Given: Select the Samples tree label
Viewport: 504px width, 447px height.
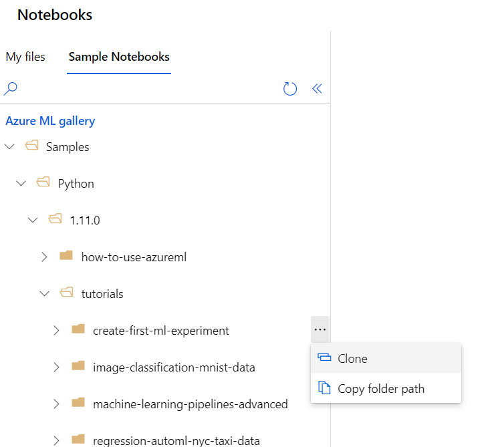Looking at the screenshot, I should [68, 147].
